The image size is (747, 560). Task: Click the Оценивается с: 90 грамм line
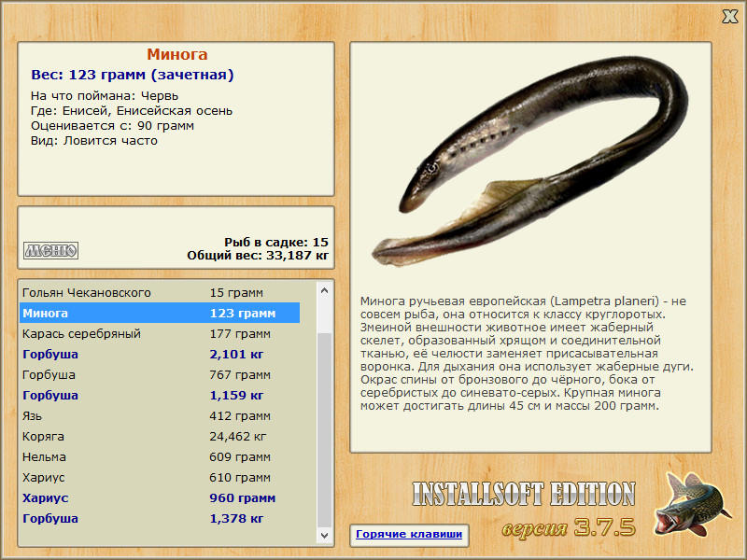112,126
